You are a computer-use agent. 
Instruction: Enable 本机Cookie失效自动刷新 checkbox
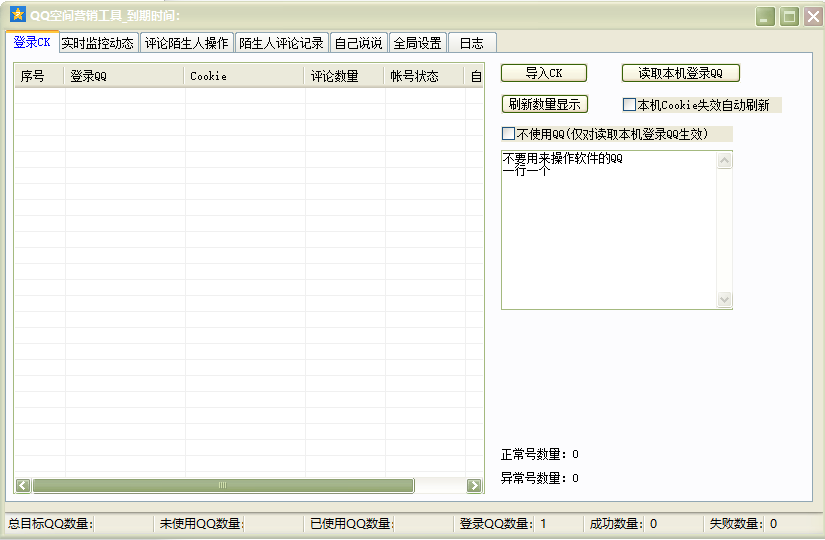point(630,105)
